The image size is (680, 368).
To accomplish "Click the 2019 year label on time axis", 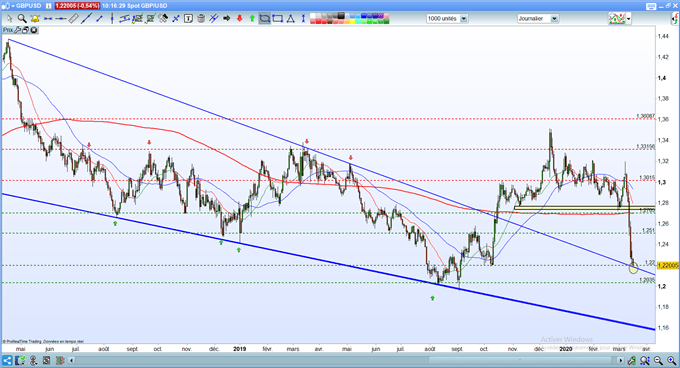I will (x=239, y=348).
